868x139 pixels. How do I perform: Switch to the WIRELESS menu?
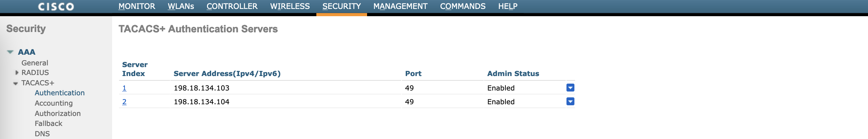point(290,6)
